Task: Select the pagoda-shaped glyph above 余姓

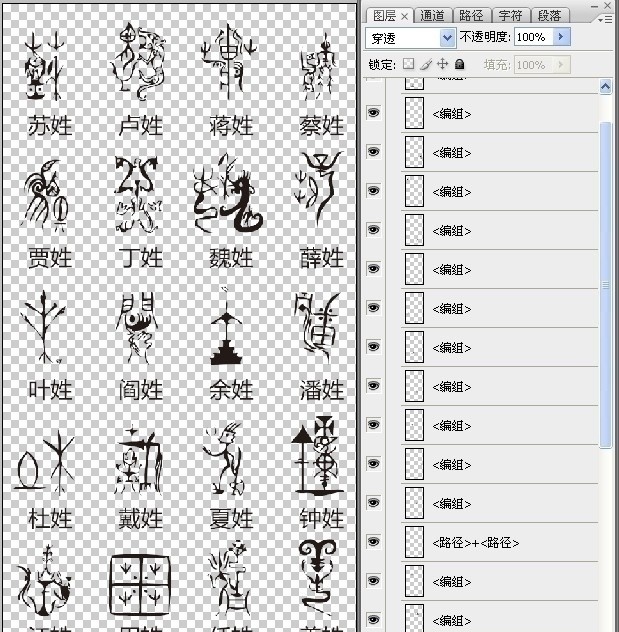Action: [226, 326]
